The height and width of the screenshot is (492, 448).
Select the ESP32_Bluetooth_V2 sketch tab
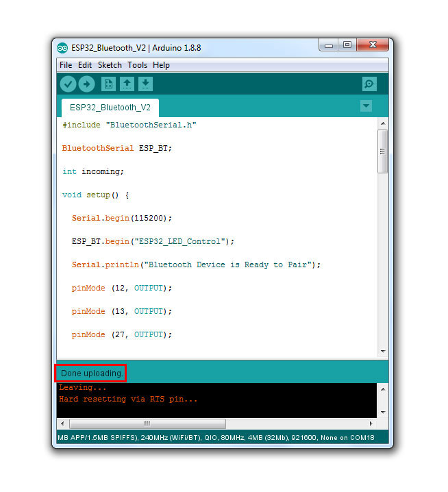pyautogui.click(x=110, y=108)
